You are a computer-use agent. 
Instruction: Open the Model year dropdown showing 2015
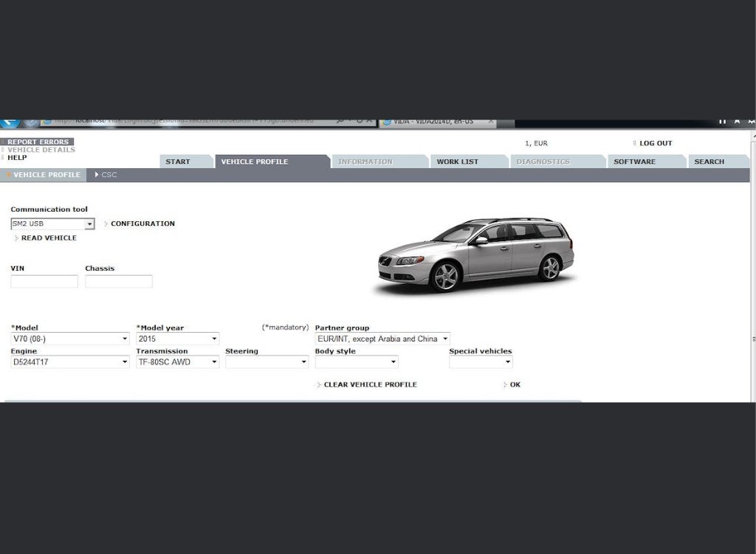pos(177,339)
